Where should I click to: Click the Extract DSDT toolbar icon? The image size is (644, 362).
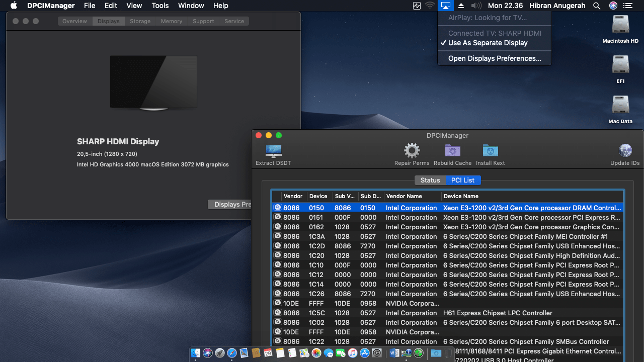(x=273, y=151)
